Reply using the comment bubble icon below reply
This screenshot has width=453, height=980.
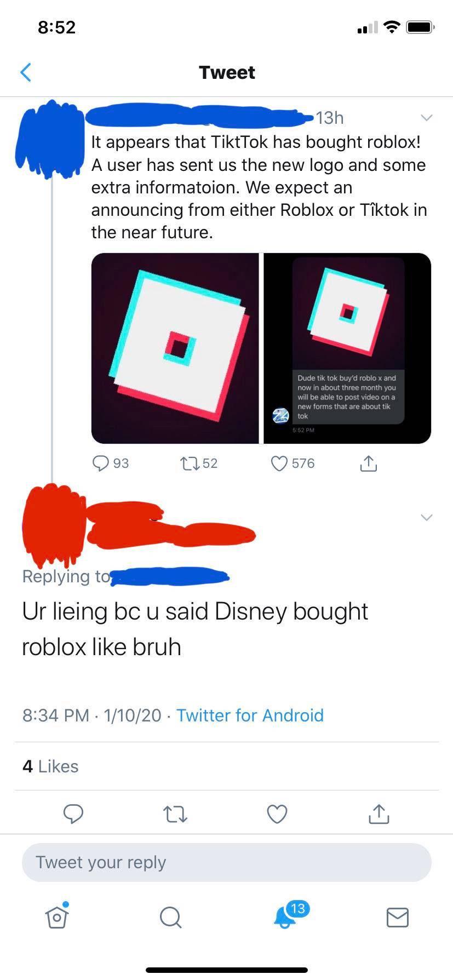tap(73, 814)
